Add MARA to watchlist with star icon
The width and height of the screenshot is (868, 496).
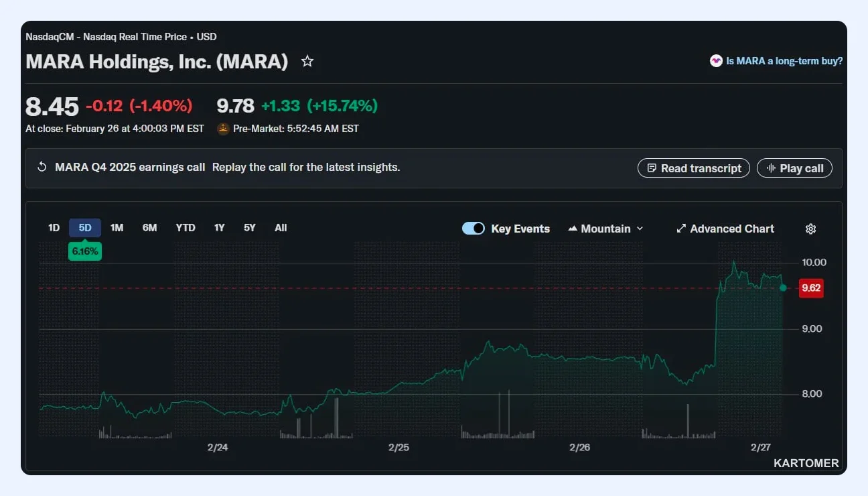click(307, 62)
